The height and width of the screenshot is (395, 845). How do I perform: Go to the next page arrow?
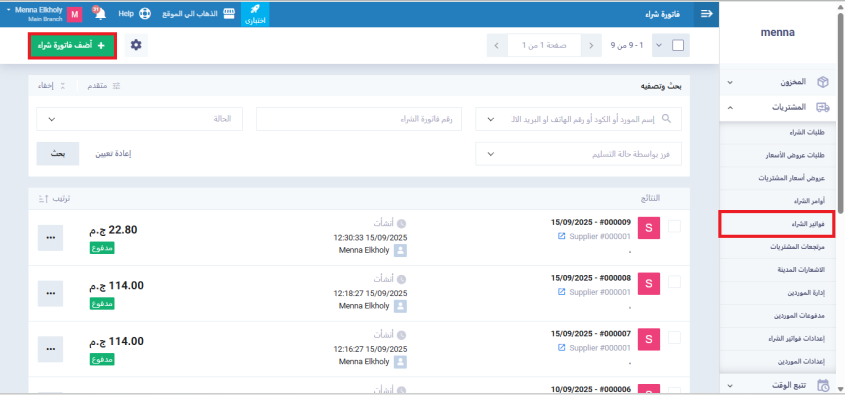click(x=497, y=45)
